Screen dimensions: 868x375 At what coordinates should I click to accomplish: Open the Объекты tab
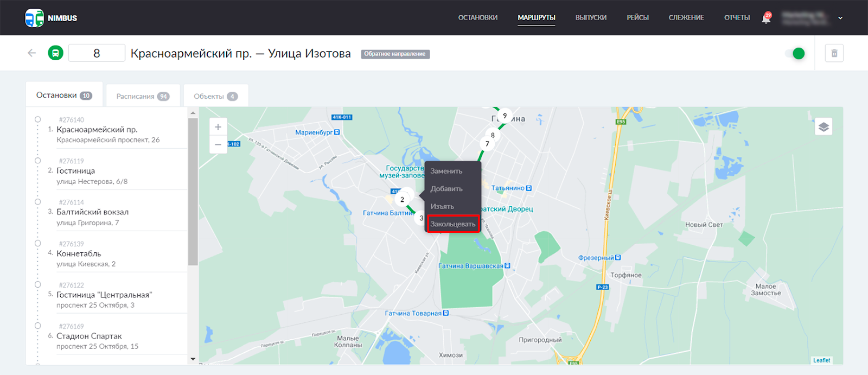(x=215, y=96)
